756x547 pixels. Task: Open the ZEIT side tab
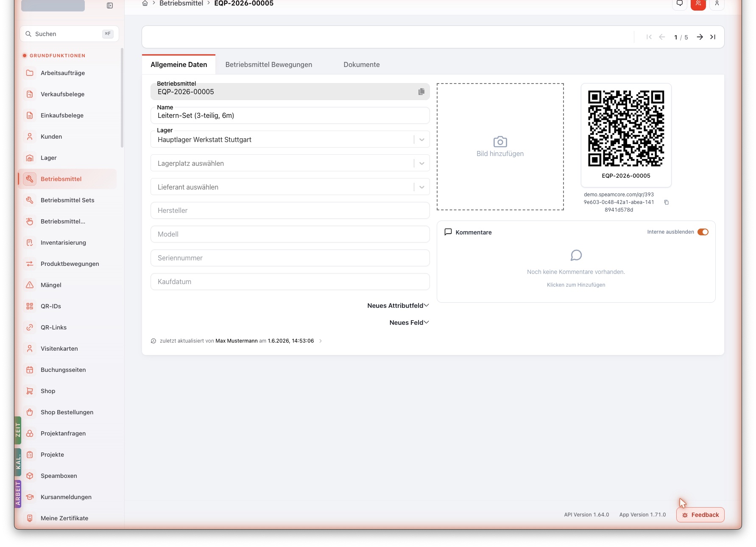click(18, 430)
